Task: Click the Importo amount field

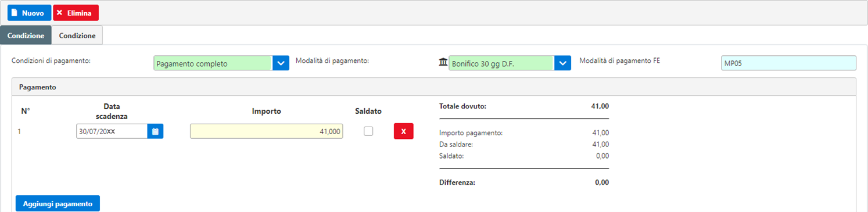Action: tap(266, 132)
